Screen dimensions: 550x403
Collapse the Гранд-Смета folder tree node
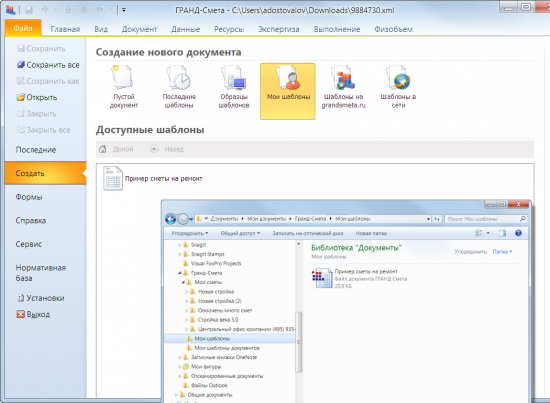click(180, 273)
